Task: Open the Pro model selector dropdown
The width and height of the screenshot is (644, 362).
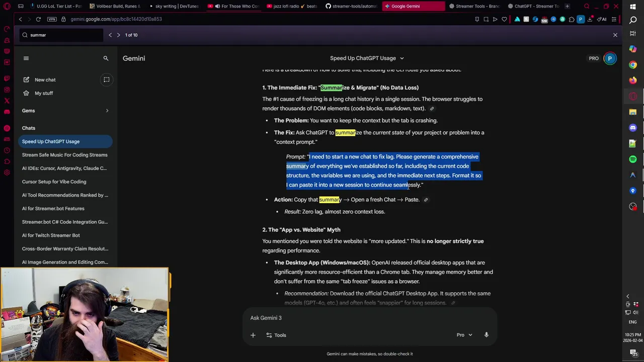Action: click(x=464, y=335)
